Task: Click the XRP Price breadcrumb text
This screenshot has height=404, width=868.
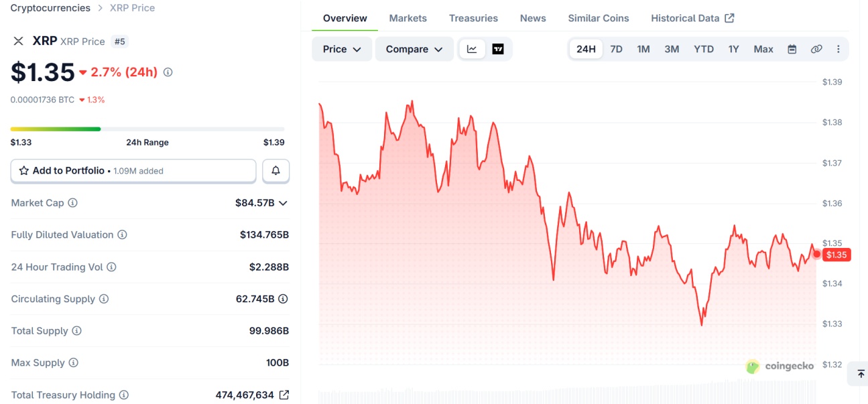Action: tap(132, 8)
